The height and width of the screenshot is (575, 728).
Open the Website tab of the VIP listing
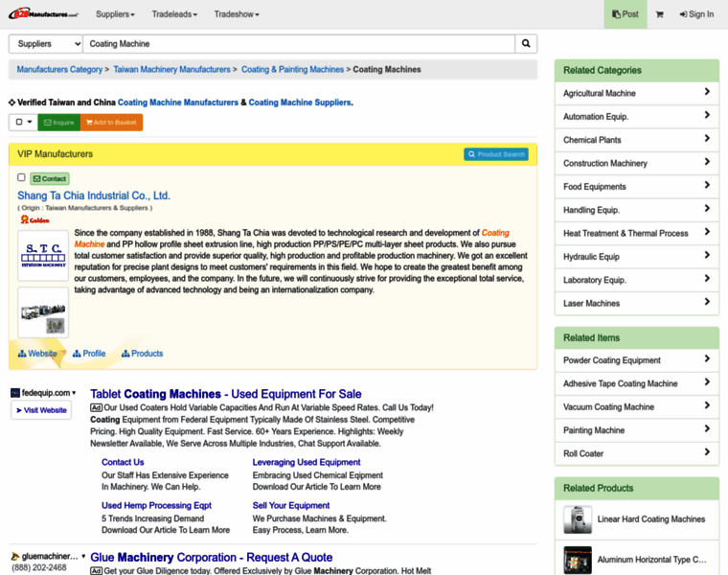pyautogui.click(x=37, y=354)
